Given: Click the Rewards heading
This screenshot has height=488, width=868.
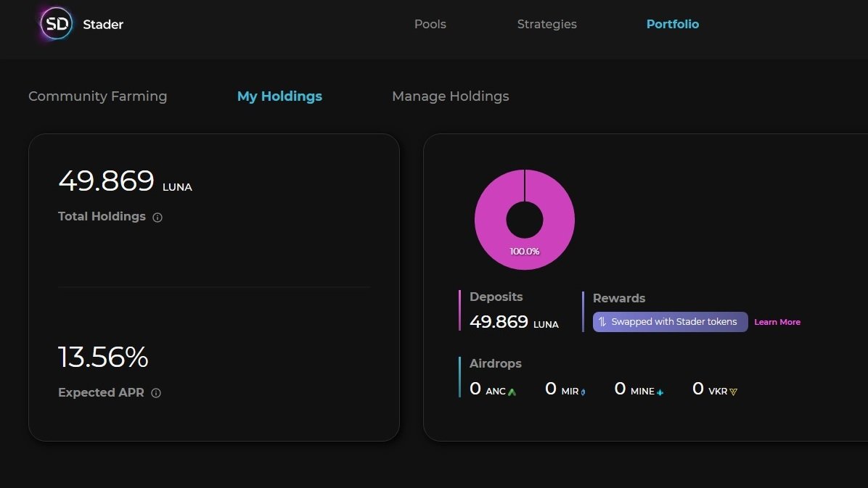Looking at the screenshot, I should coord(619,298).
